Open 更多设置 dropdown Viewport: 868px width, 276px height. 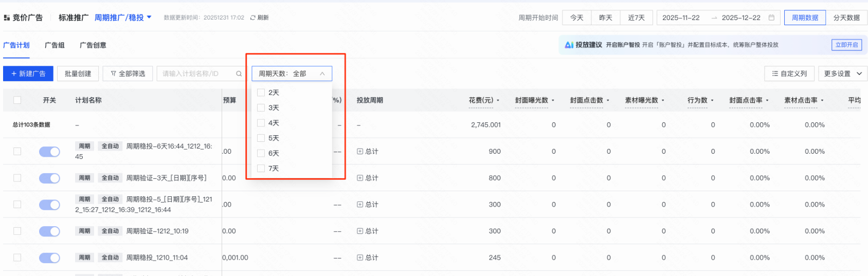pos(842,73)
